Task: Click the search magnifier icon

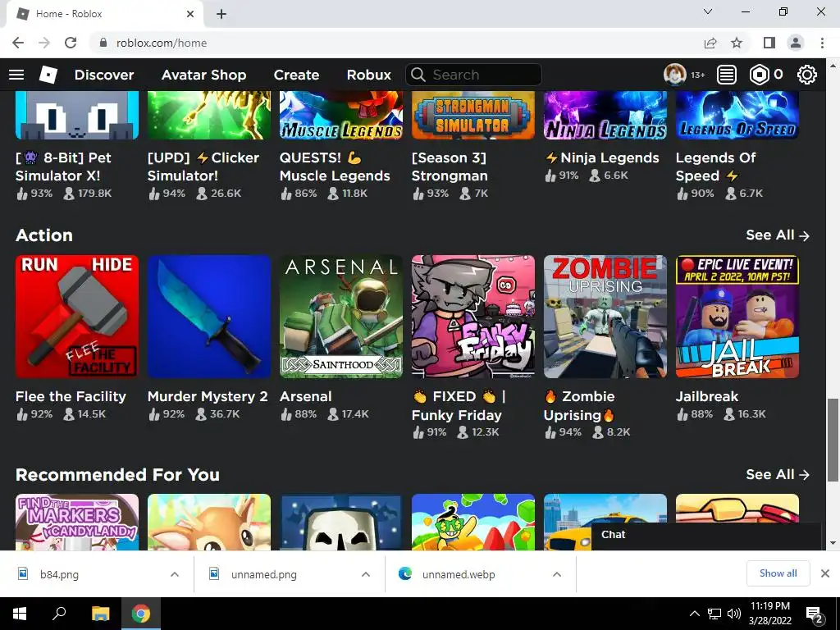Action: [418, 75]
